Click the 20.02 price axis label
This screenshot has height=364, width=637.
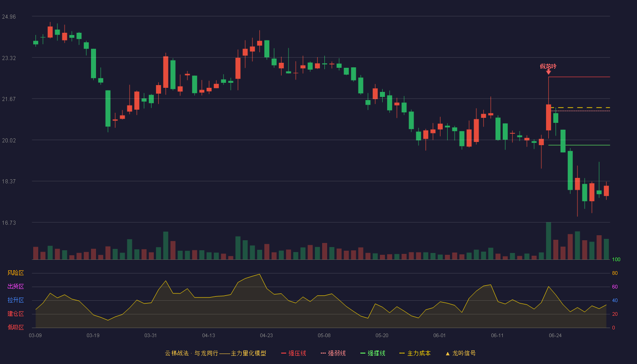[9, 141]
